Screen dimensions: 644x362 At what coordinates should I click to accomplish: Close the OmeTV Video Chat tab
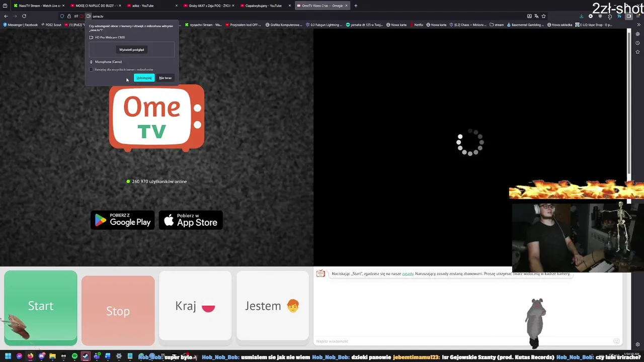click(x=346, y=6)
